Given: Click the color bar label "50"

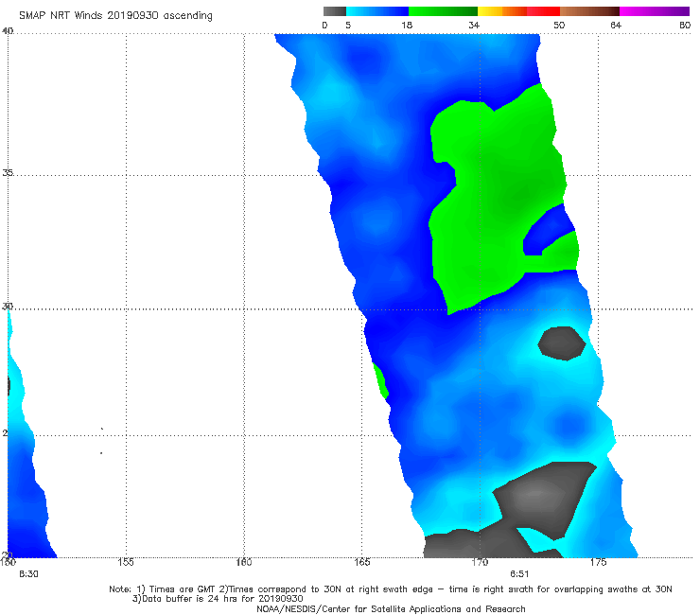Looking at the screenshot, I should click(559, 26).
